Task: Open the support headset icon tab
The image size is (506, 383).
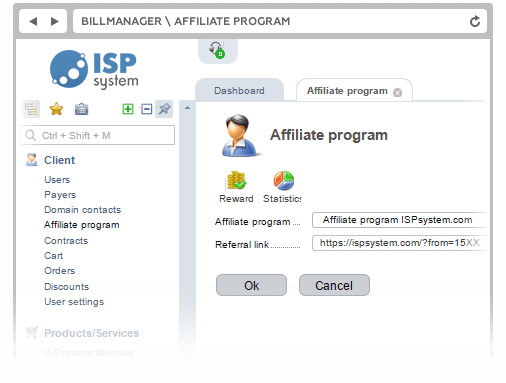Action: (x=217, y=50)
